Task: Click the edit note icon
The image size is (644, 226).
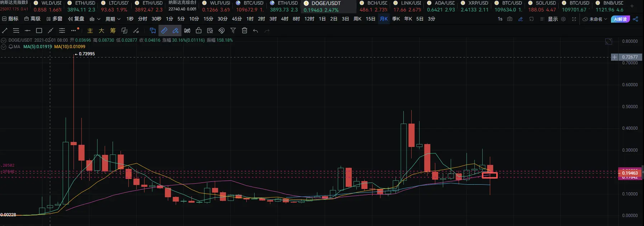Action: pyautogui.click(x=210, y=31)
